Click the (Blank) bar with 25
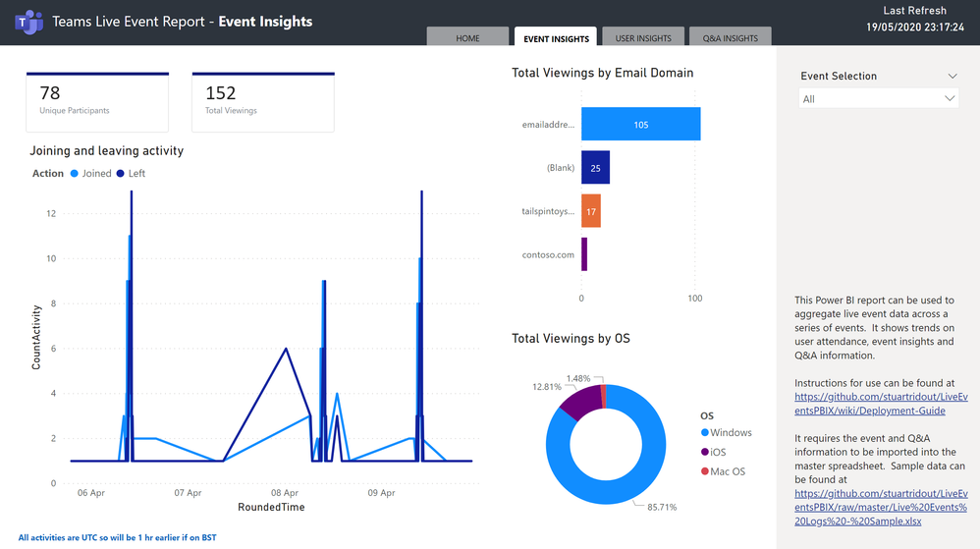Image resolution: width=980 pixels, height=549 pixels. point(595,168)
